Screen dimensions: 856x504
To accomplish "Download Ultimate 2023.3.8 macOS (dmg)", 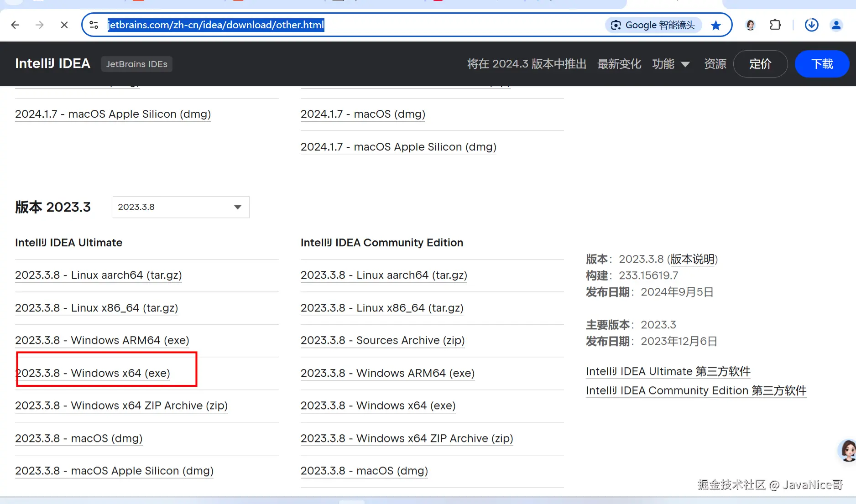I will pyautogui.click(x=79, y=438).
